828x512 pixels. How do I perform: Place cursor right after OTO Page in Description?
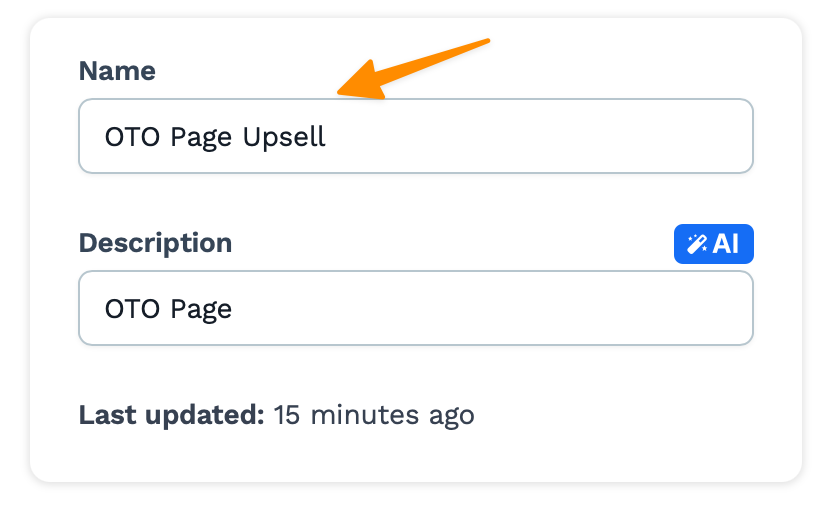pyautogui.click(x=234, y=308)
